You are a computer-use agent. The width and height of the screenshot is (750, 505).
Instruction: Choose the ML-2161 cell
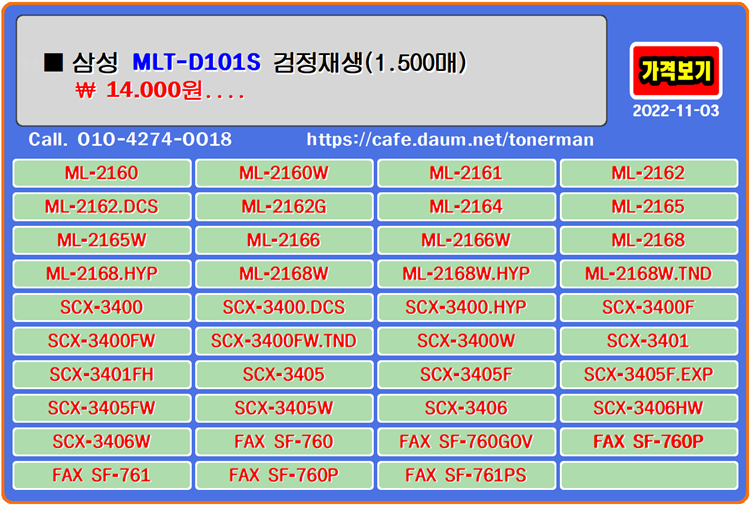coord(466,173)
